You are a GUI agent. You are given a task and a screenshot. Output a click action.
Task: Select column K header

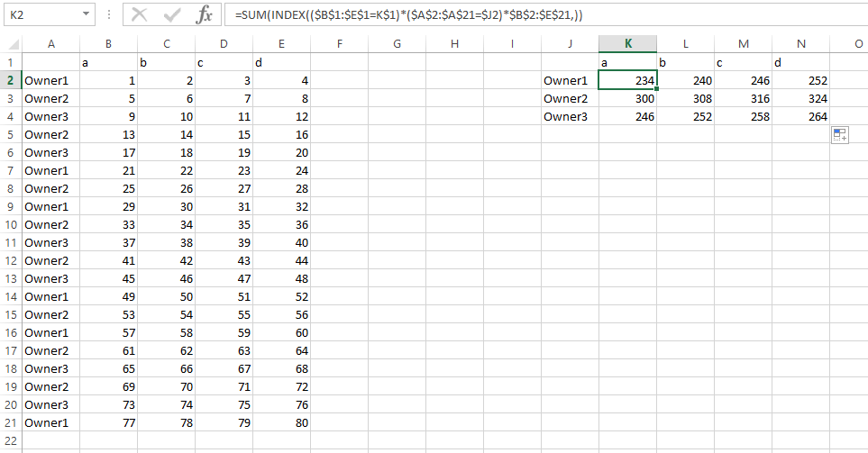[x=627, y=44]
